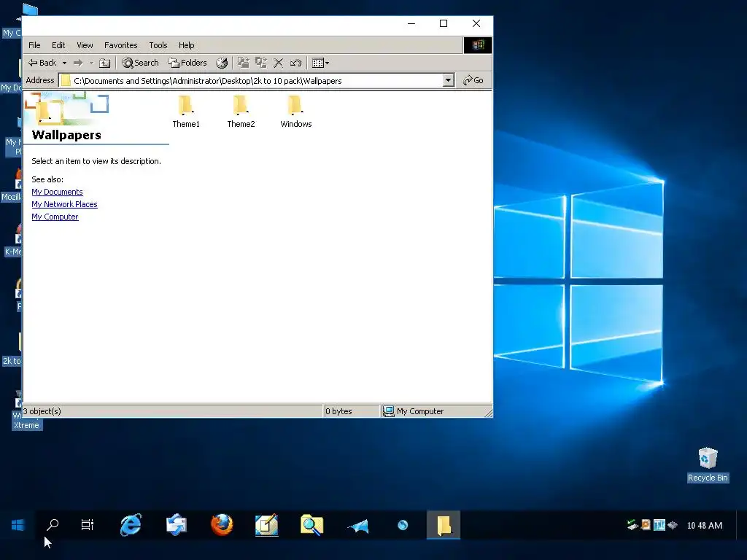Click the orange system tray icon
Screen dimensions: 747x560
point(646,525)
